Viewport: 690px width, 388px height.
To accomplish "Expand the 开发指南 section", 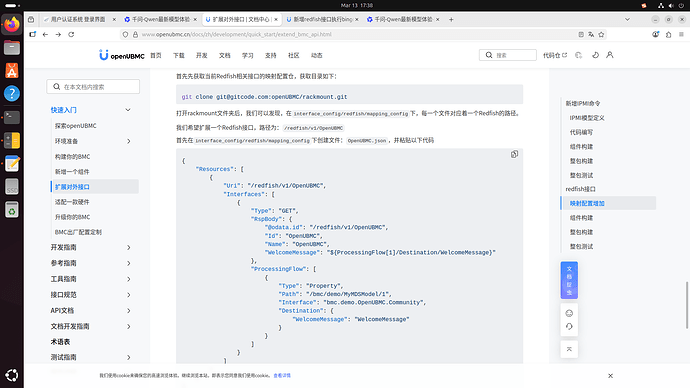I will click(128, 248).
